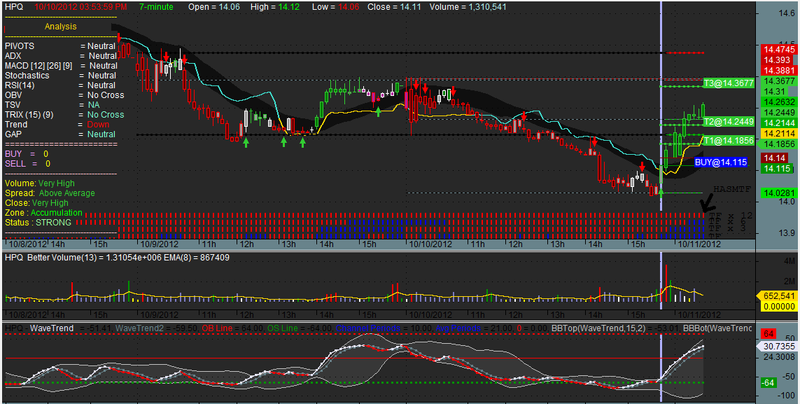Select the OBV = No Cross row
The image size is (800, 404).
(x=64, y=95)
